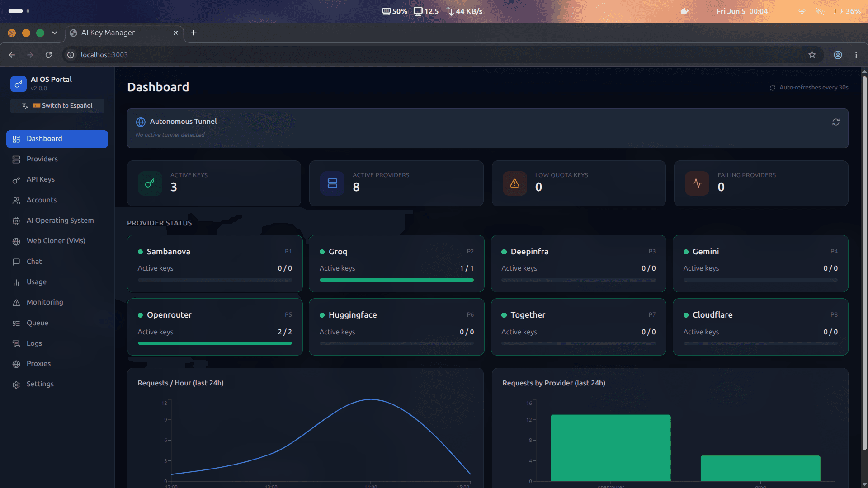Click the Providers sidebar server icon

click(16, 160)
